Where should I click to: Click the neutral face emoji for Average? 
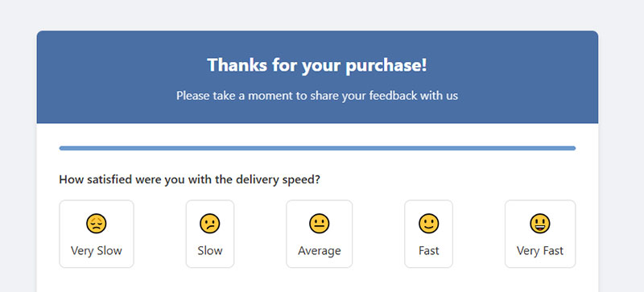319,224
